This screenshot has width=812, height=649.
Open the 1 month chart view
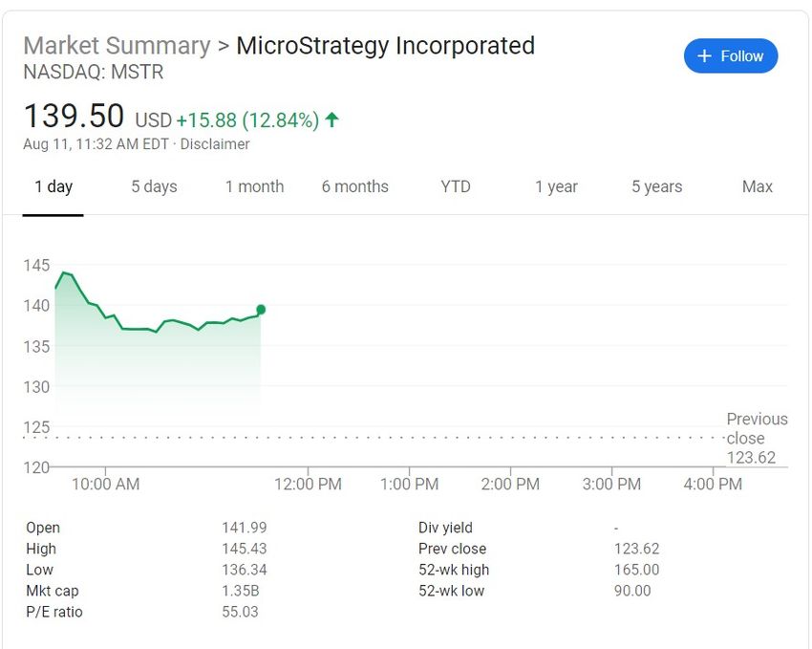[x=254, y=186]
